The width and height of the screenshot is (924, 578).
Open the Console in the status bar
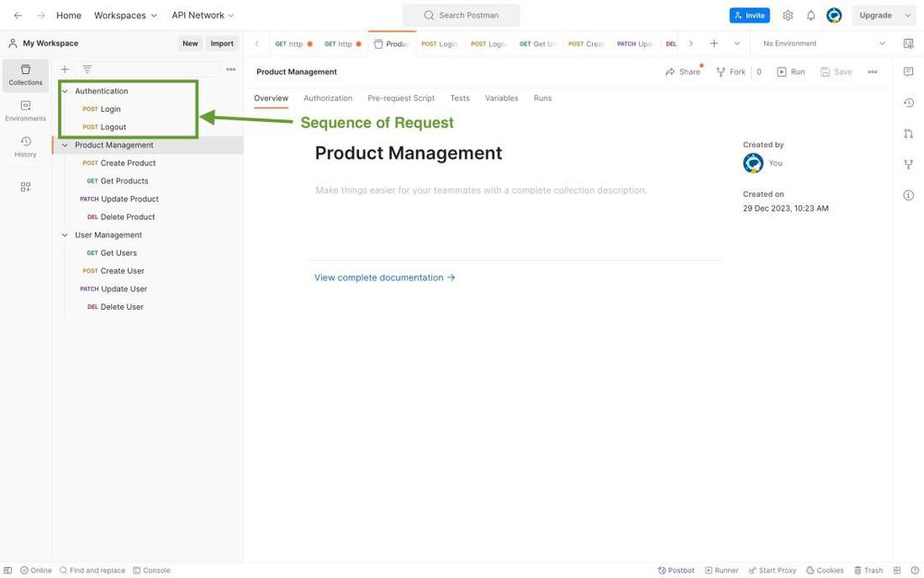pyautogui.click(x=152, y=570)
